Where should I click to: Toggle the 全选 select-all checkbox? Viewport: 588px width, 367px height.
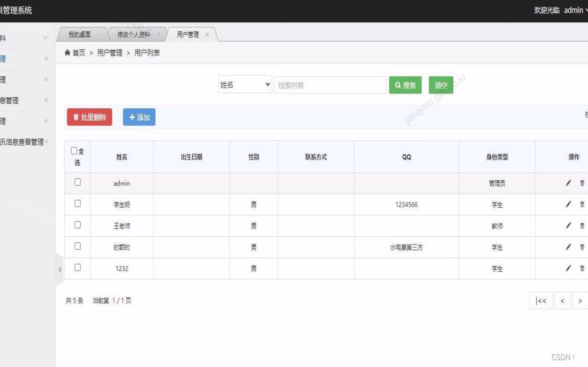coord(74,151)
